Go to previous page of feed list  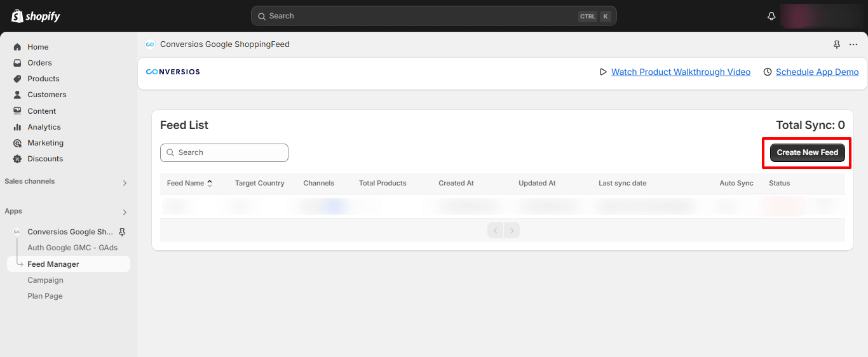496,230
